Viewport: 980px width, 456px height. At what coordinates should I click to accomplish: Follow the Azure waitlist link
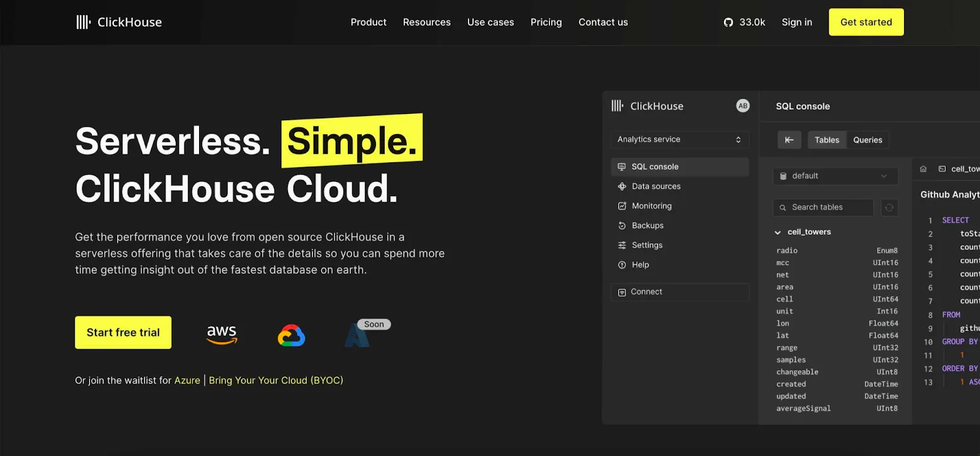[x=187, y=380]
